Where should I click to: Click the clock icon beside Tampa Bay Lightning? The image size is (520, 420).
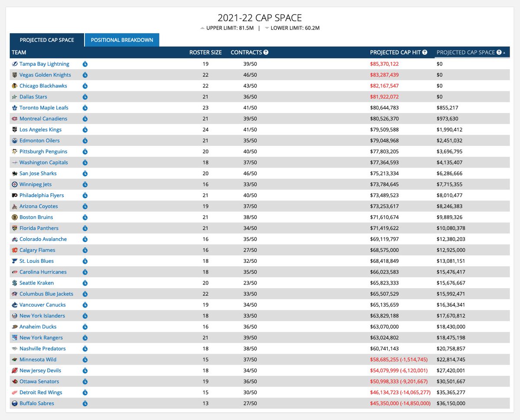tap(85, 64)
